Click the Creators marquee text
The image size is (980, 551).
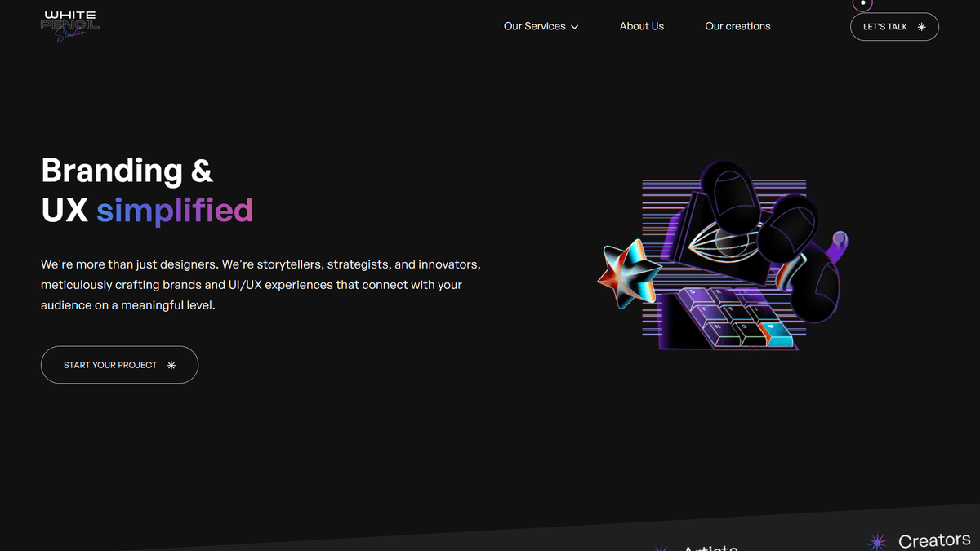934,540
